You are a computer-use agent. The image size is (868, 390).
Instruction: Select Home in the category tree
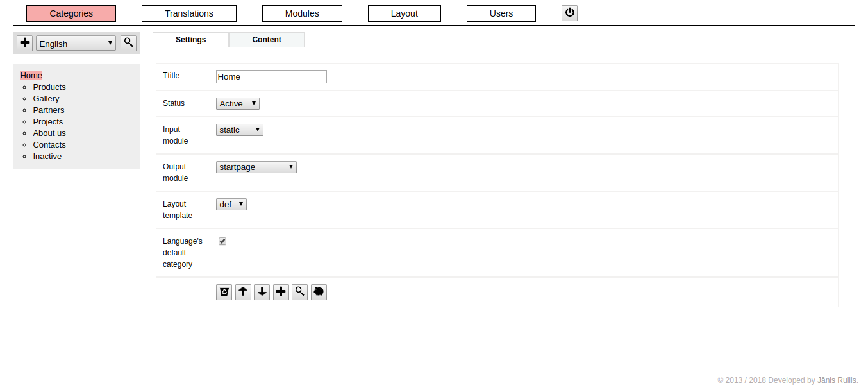click(31, 75)
